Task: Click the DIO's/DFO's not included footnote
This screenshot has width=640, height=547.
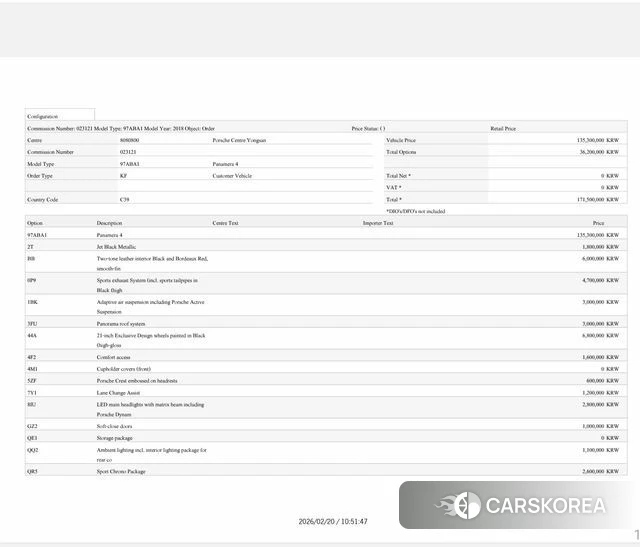Action: (416, 211)
